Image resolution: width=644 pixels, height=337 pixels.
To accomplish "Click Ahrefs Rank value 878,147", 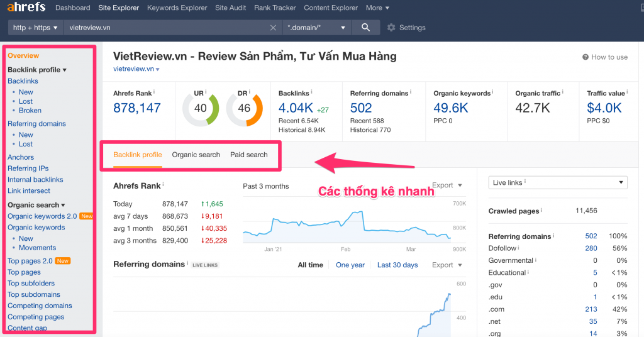I will pos(136,108).
